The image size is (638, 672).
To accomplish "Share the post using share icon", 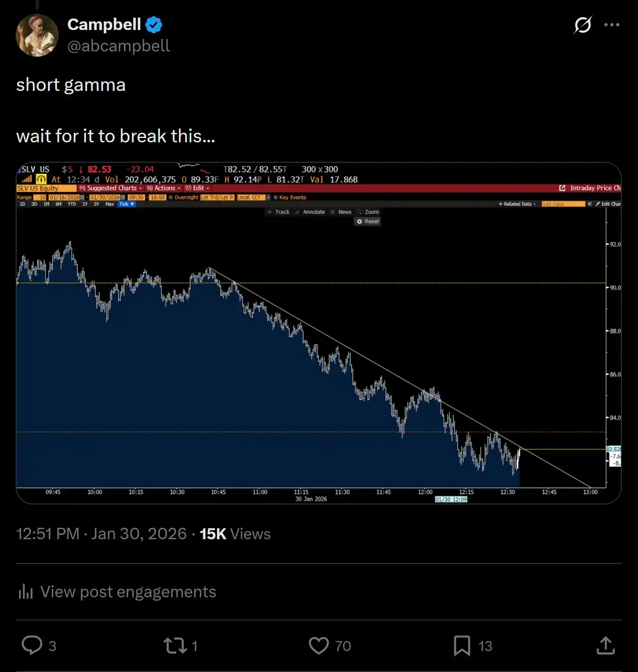I will 605,645.
